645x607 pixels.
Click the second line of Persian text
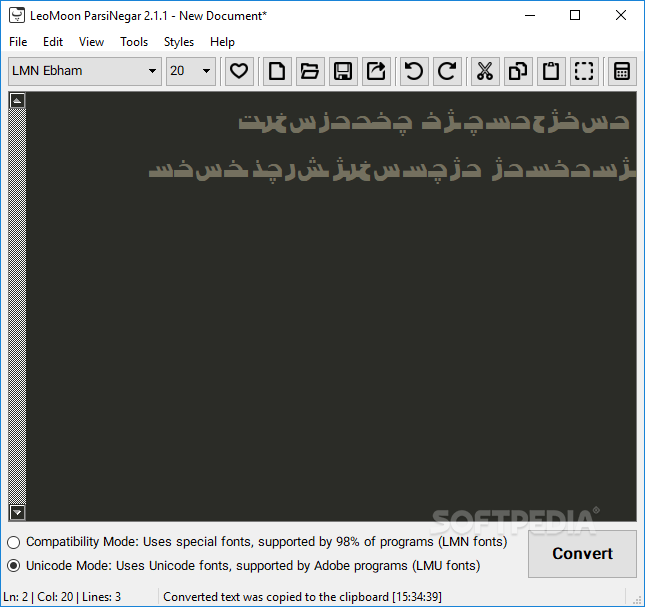coord(392,169)
